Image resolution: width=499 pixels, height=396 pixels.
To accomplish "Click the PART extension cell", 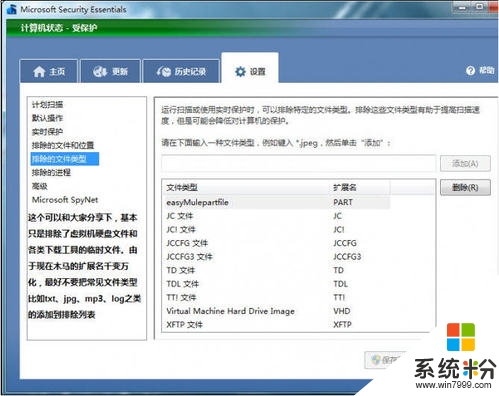I will pyautogui.click(x=343, y=202).
